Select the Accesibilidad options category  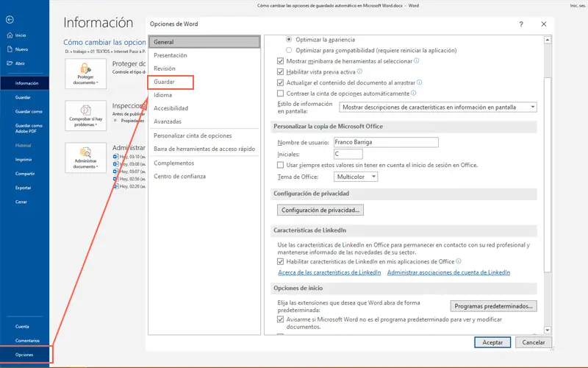[x=204, y=108]
